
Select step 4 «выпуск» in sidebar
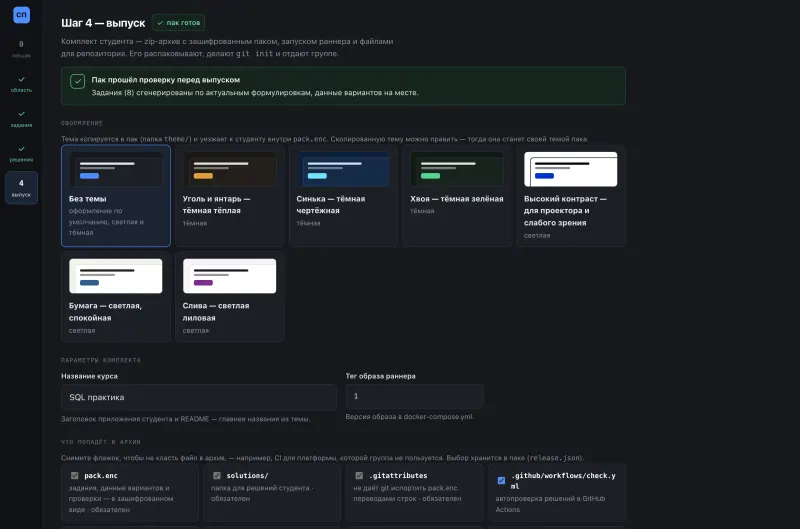pos(21,188)
